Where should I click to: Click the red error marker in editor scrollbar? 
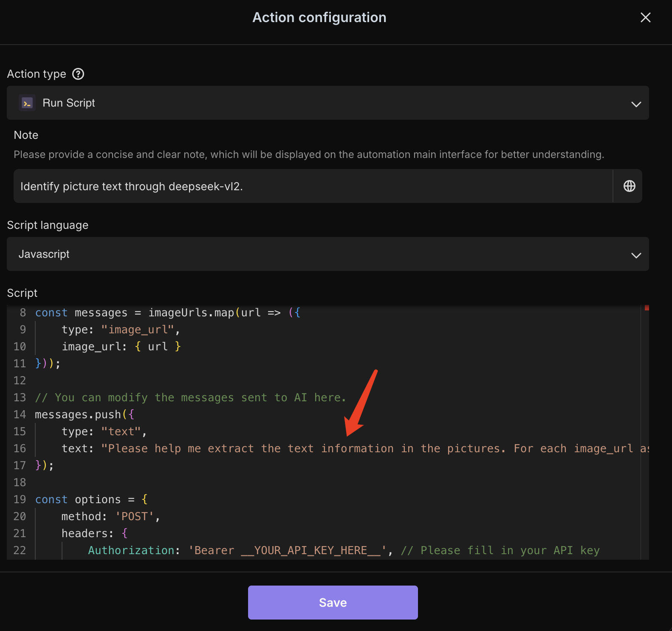pyautogui.click(x=647, y=308)
